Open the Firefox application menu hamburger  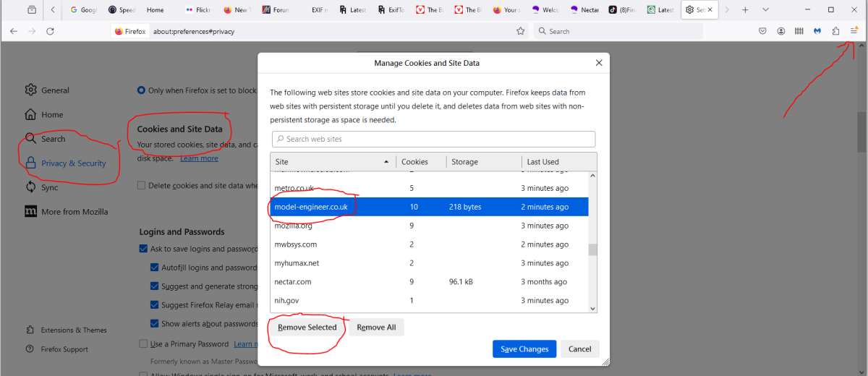click(x=854, y=31)
